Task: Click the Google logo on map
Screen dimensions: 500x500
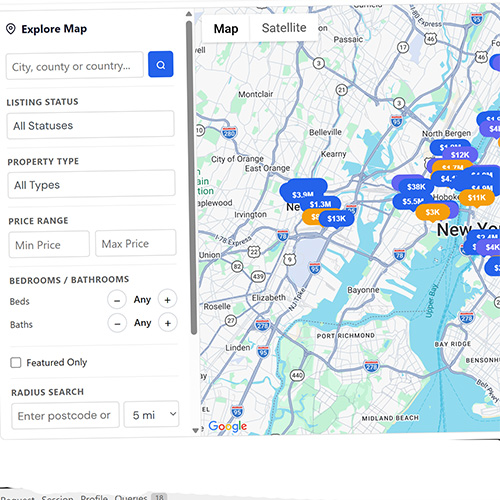Action: (x=228, y=426)
